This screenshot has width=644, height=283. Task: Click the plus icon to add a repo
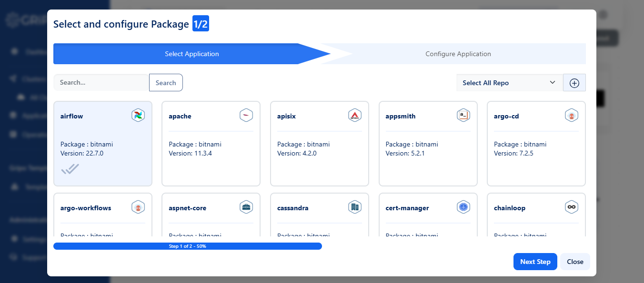click(x=574, y=83)
